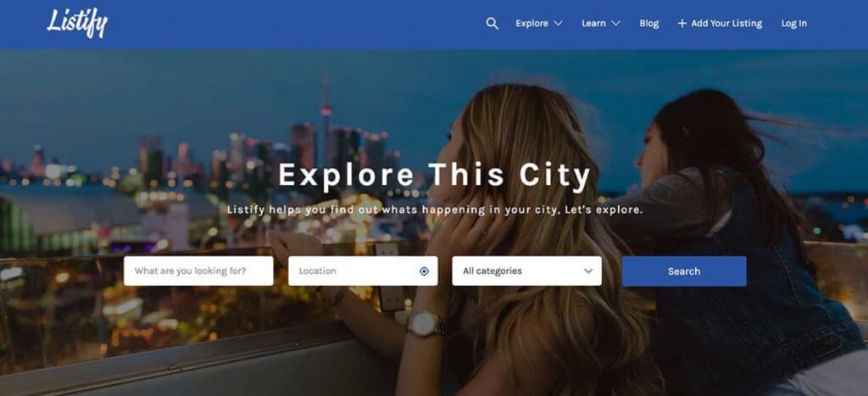Click the arrow in All categories box
Screen dimensions: 868x396
point(588,271)
